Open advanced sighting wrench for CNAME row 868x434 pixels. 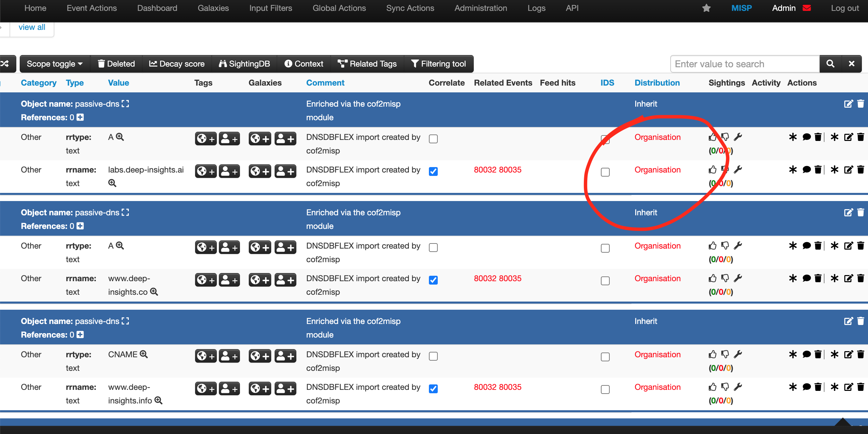[737, 355]
